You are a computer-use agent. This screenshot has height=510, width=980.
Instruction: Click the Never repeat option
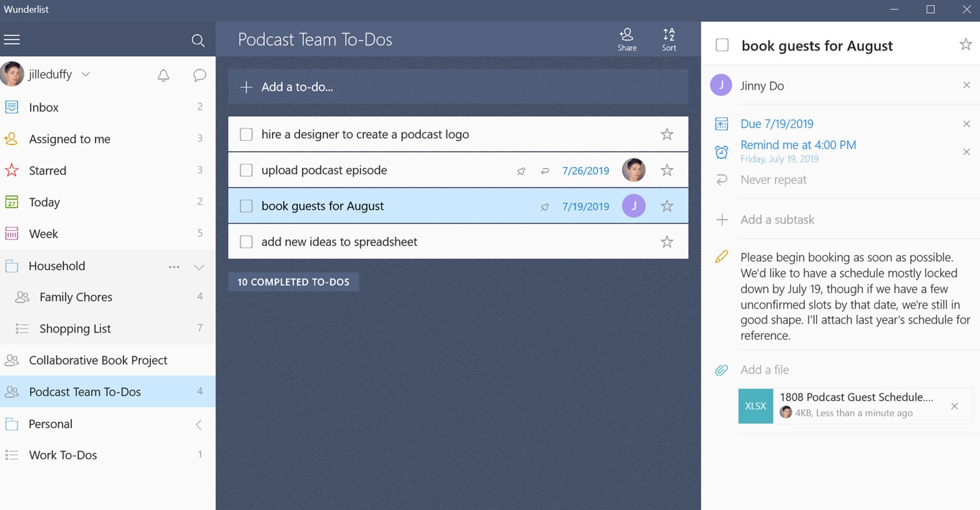773,180
